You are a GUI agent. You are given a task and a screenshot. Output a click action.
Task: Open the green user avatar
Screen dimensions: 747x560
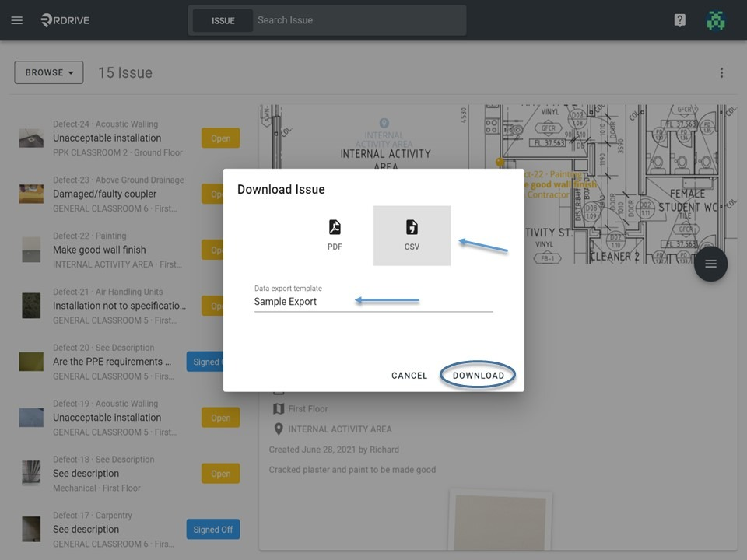coord(716,20)
